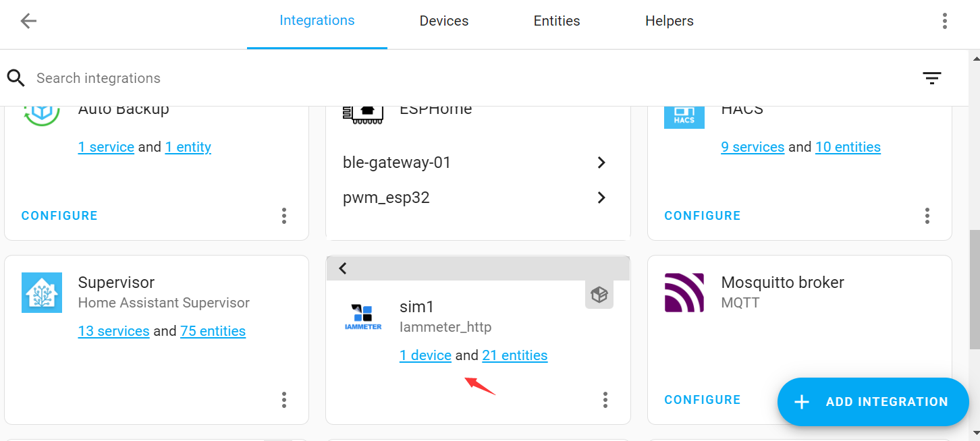Open the integrations filter icon

931,78
